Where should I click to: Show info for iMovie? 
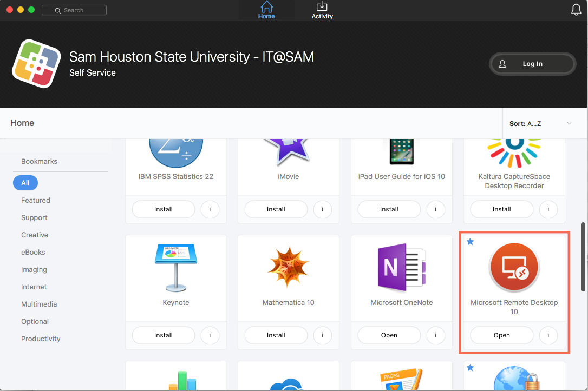point(323,209)
